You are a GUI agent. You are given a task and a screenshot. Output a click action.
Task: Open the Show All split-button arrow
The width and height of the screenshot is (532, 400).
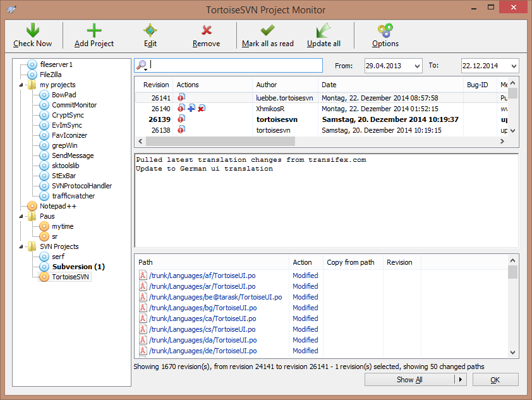click(x=460, y=380)
